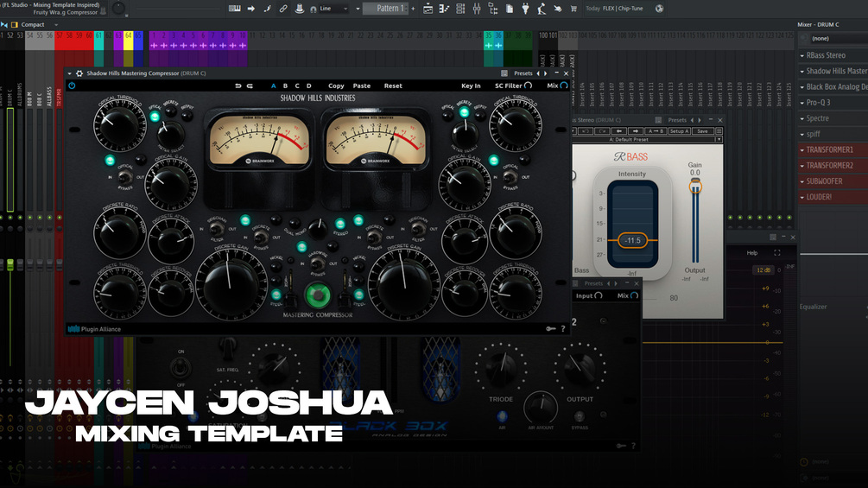The width and height of the screenshot is (868, 488).
Task: Click the shopping cart icon in toolbar
Action: (573, 9)
